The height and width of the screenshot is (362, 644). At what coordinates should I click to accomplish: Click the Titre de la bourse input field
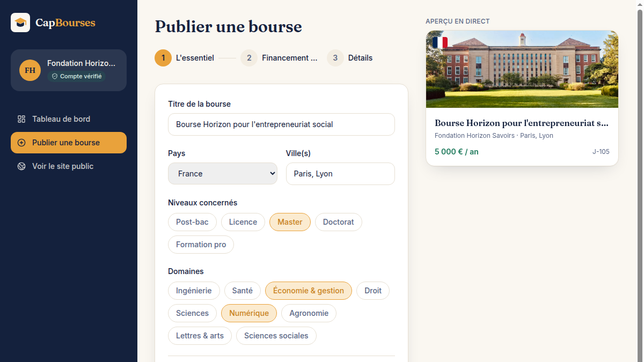[281, 124]
